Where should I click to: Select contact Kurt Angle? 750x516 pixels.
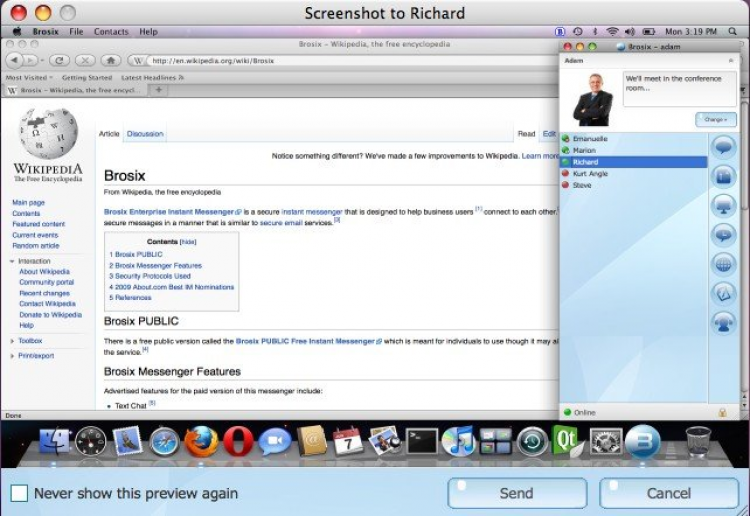(x=633, y=174)
